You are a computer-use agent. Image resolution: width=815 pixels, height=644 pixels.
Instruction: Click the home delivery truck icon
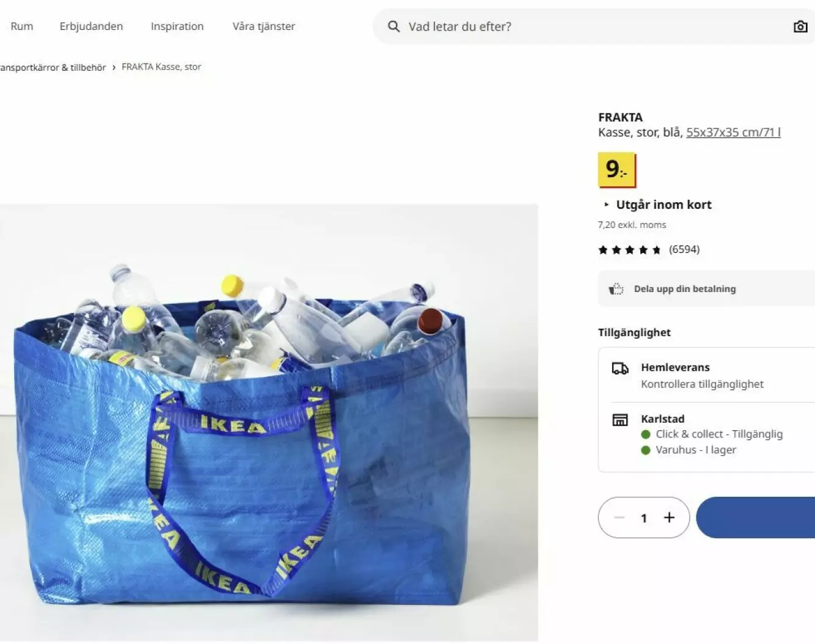pos(620,368)
